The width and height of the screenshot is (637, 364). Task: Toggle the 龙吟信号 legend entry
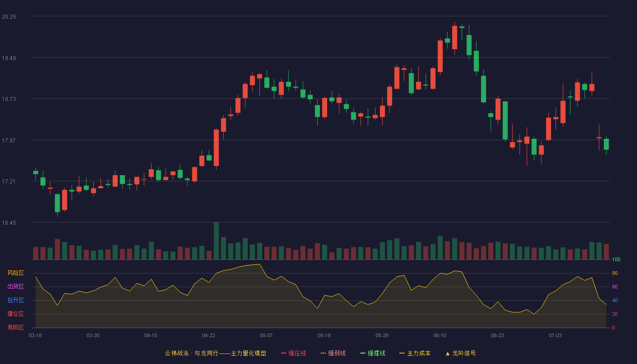coord(460,353)
